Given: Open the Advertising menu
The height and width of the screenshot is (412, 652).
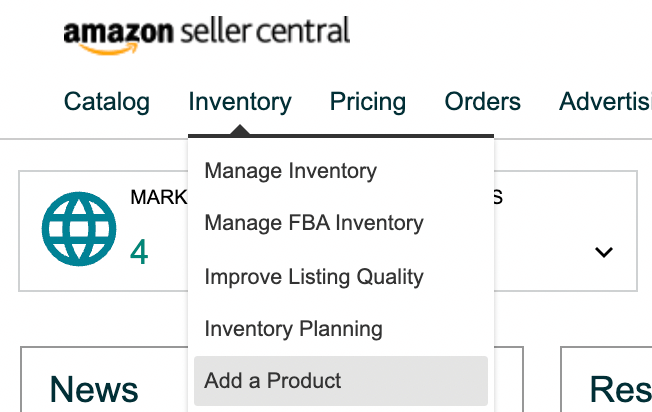Looking at the screenshot, I should (x=605, y=101).
